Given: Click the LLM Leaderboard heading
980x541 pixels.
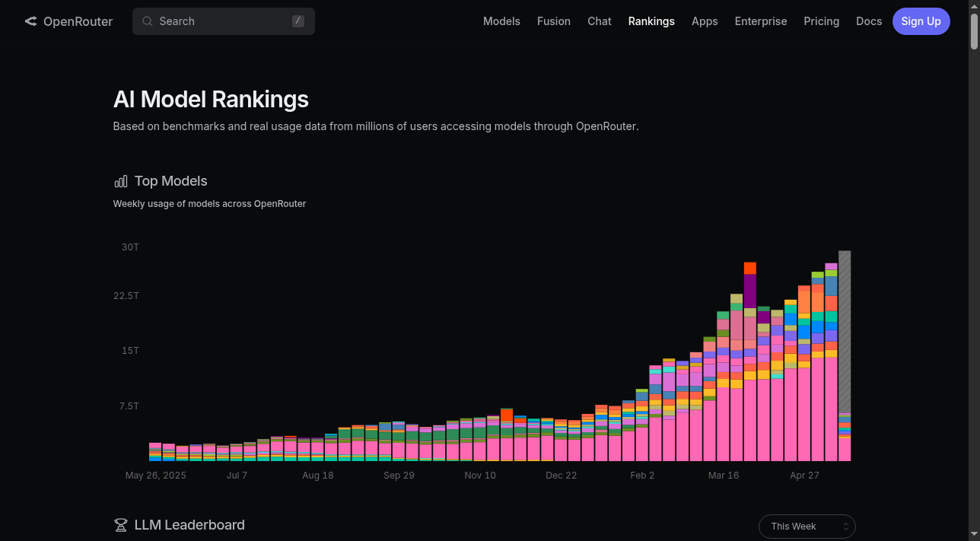Looking at the screenshot, I should click(189, 525).
